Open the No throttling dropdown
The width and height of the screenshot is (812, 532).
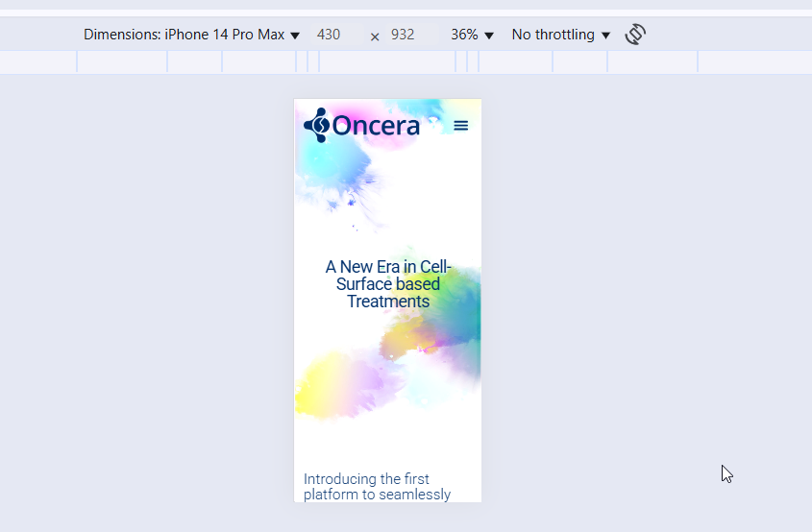tap(560, 35)
